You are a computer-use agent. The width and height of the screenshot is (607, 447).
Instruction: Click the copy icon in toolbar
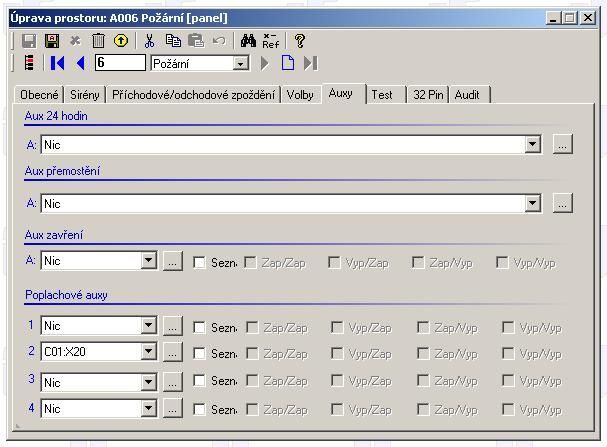click(173, 41)
